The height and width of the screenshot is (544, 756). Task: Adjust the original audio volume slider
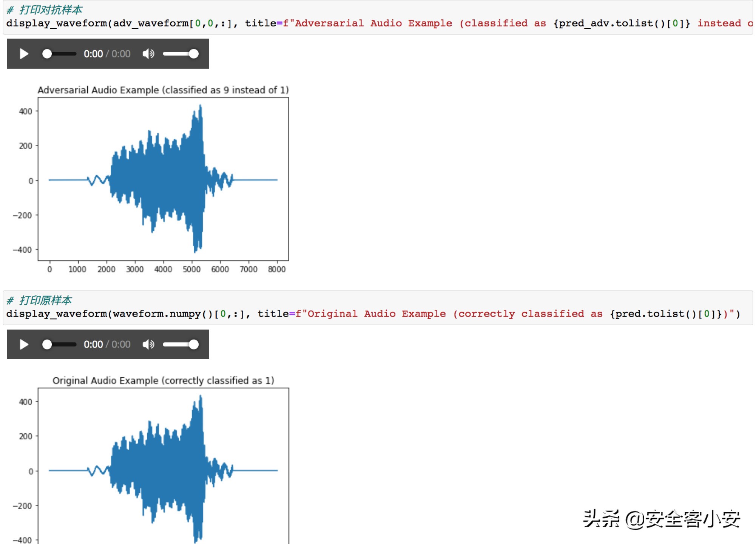pos(181,345)
